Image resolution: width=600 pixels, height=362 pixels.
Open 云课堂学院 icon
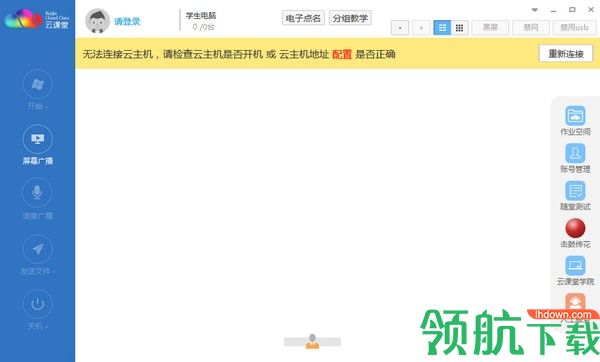(x=575, y=266)
